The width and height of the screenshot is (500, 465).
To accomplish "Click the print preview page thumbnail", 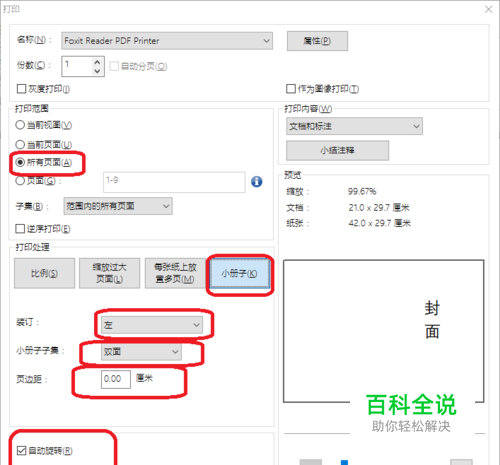I will point(383,331).
